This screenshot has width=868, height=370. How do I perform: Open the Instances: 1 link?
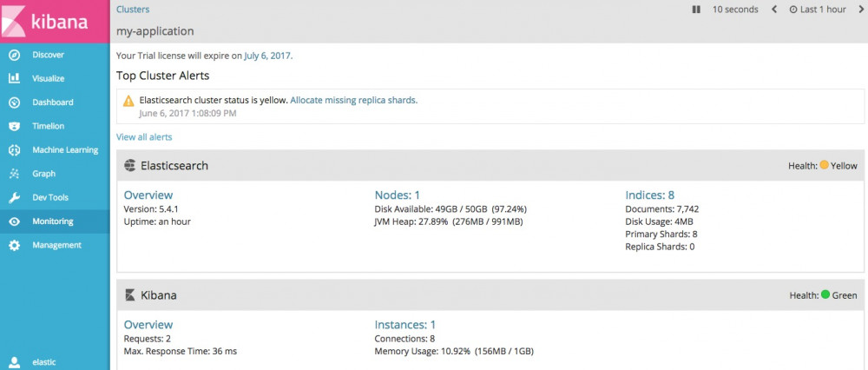coord(405,325)
